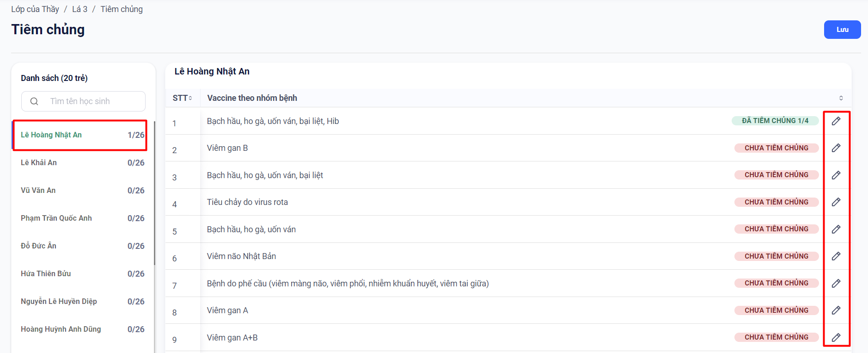868x353 pixels.
Task: Click pencil icon for Bạch hầu, ho gà, uốn ván, bại liệt, Hib
Action: coord(836,121)
